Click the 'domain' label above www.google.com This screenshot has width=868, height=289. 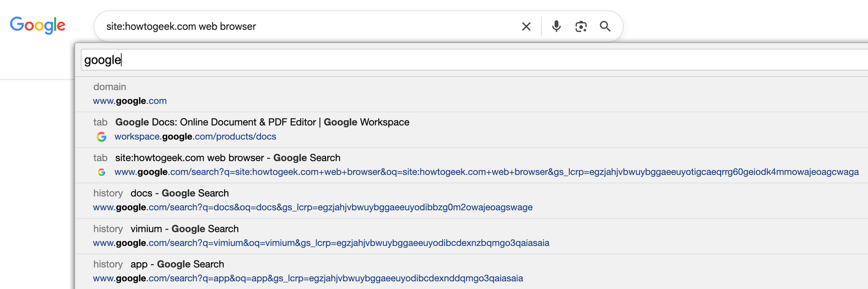[109, 87]
